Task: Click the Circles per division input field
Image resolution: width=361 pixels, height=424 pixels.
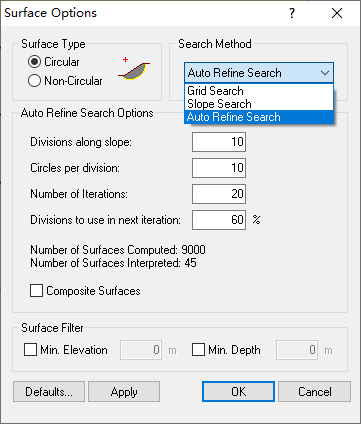Action: click(x=219, y=168)
